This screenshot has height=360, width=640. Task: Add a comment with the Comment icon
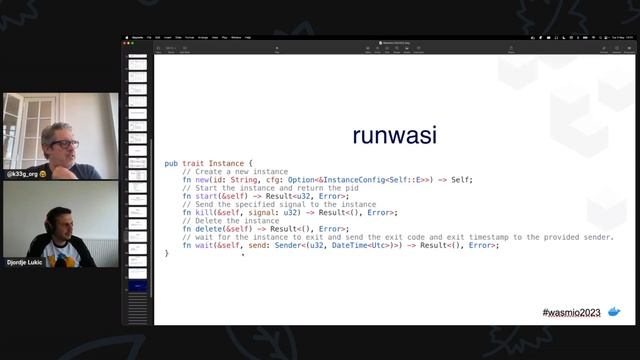click(x=418, y=49)
